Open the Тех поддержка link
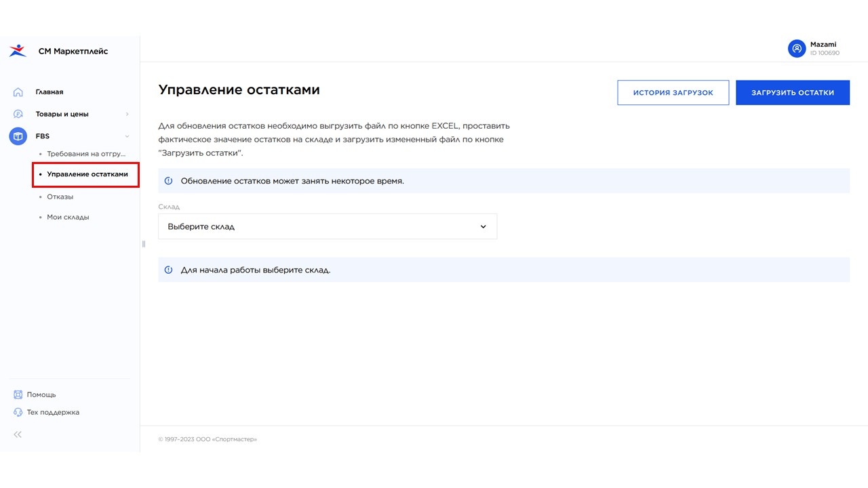The height and width of the screenshot is (488, 868). [53, 412]
